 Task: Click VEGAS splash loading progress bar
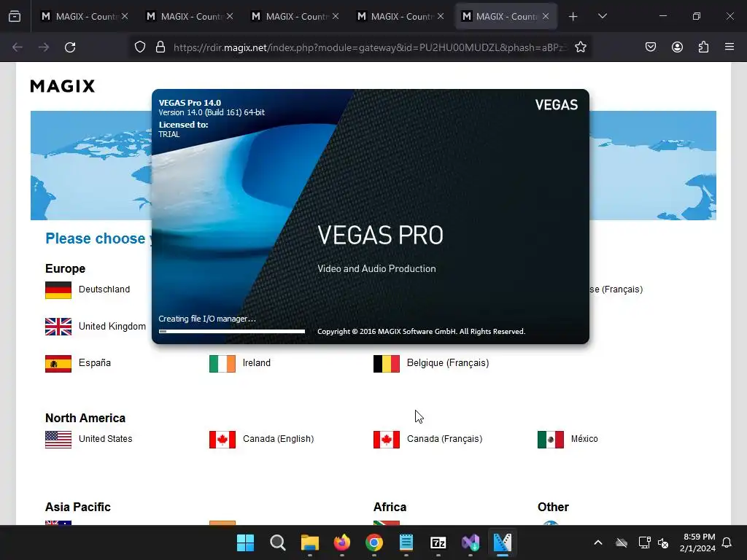coord(232,331)
